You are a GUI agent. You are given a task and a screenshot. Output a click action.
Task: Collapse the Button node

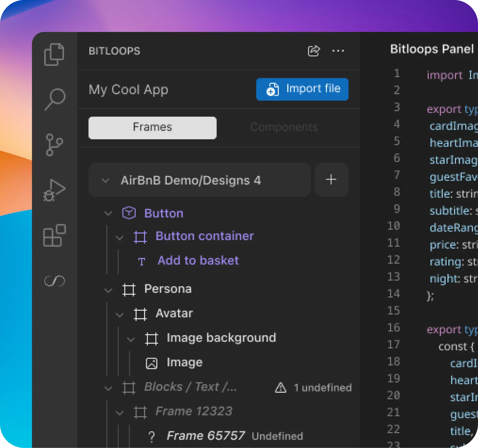(x=108, y=213)
